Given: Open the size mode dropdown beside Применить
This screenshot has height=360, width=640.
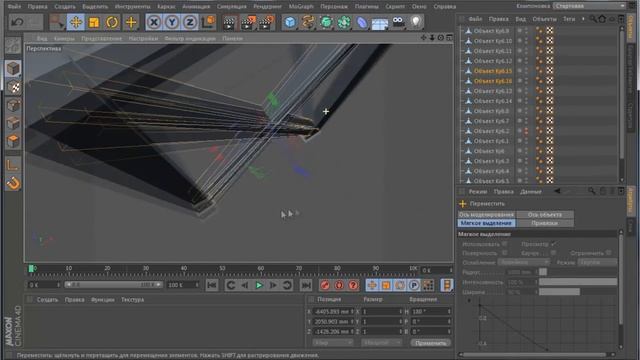Looking at the screenshot, I should coord(382,342).
